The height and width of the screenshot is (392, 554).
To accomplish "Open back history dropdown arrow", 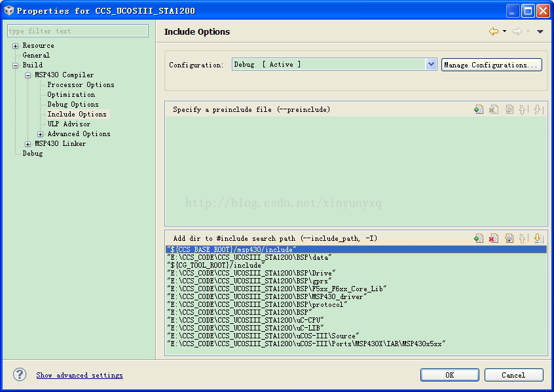I will click(x=504, y=31).
